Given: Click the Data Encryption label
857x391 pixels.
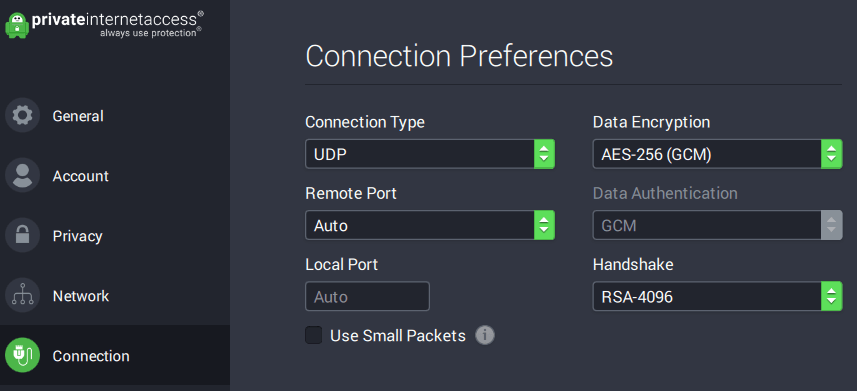Looking at the screenshot, I should pyautogui.click(x=651, y=122).
